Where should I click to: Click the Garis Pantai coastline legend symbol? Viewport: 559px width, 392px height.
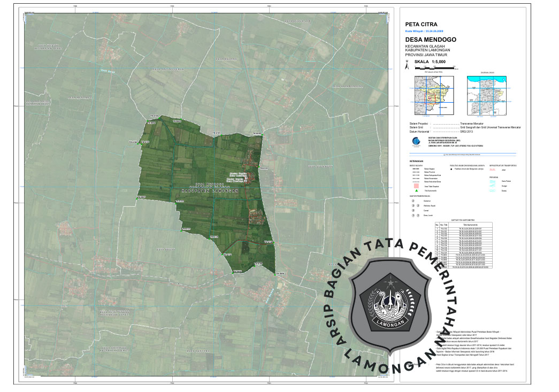[x=493, y=181]
